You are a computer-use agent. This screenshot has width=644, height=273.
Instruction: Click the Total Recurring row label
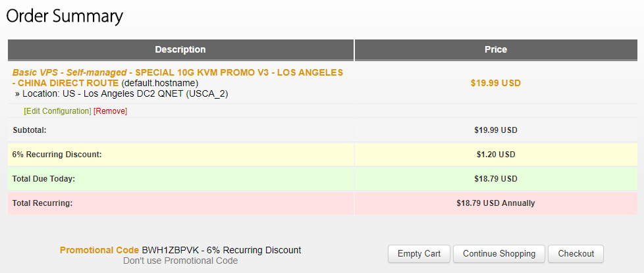42,203
